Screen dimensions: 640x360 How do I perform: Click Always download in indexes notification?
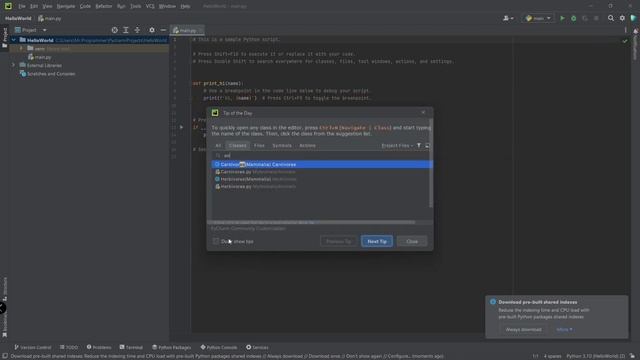click(523, 329)
